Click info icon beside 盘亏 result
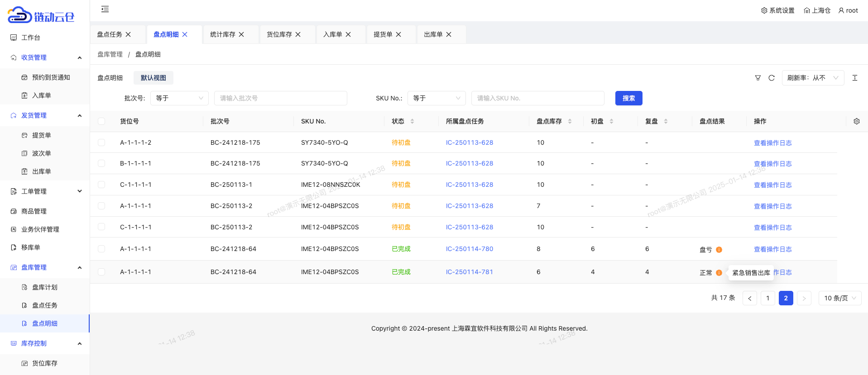 click(719, 250)
